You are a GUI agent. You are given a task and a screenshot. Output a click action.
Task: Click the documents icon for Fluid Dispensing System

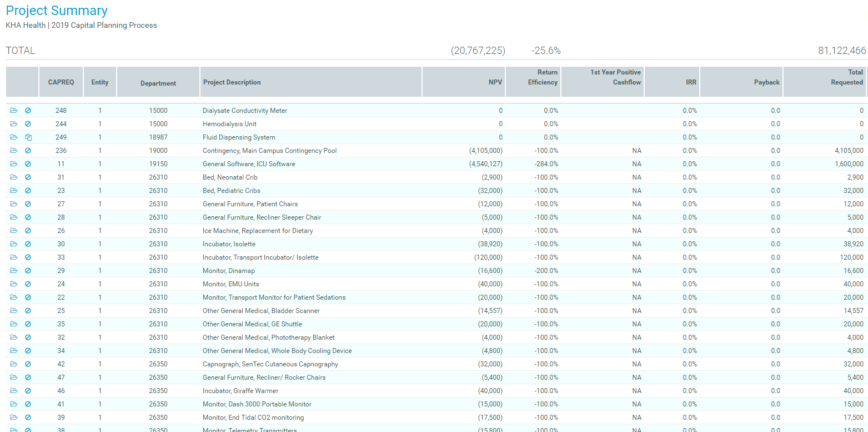(x=28, y=137)
